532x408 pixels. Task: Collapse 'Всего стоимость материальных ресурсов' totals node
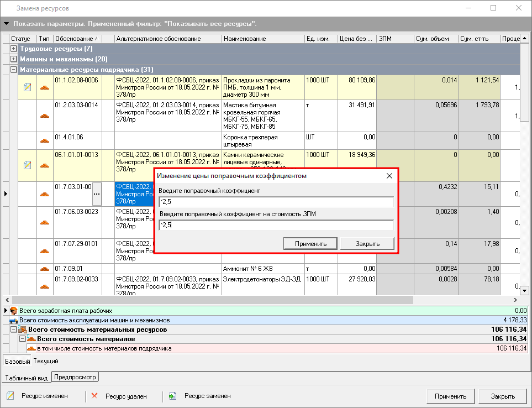(x=14, y=329)
